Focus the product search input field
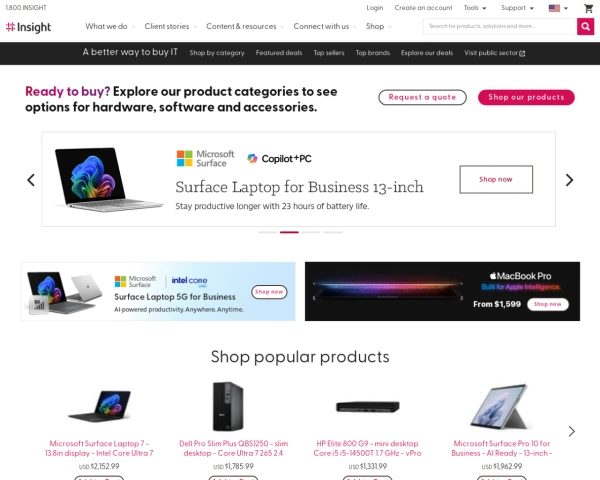Image resolution: width=600 pixels, height=480 pixels. (500, 26)
